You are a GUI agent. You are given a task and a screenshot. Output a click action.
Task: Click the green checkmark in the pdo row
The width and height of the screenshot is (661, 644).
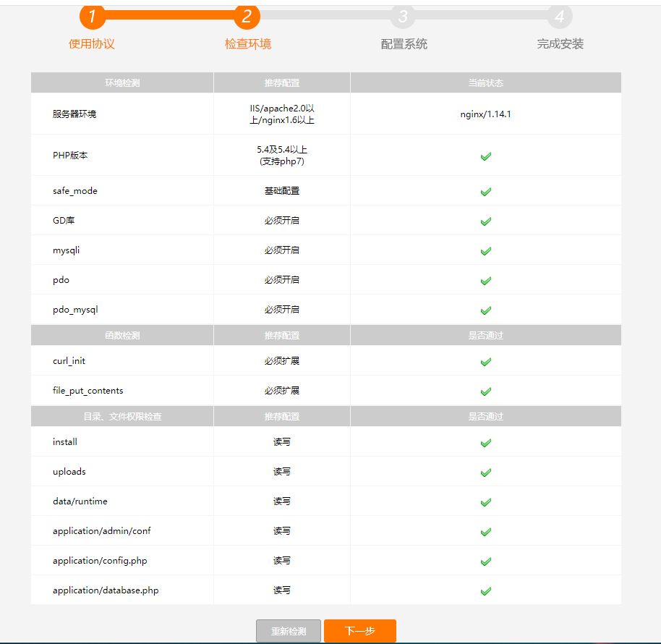[x=486, y=281]
